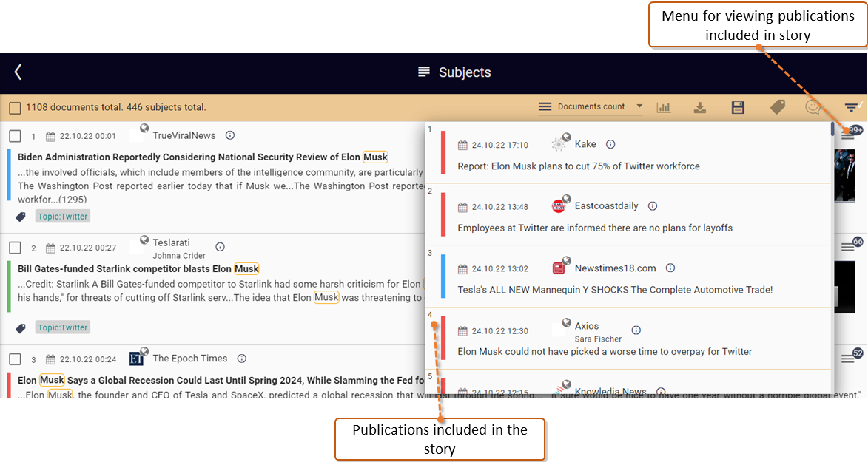
Task: Click the Axios source name
Action: tap(587, 326)
